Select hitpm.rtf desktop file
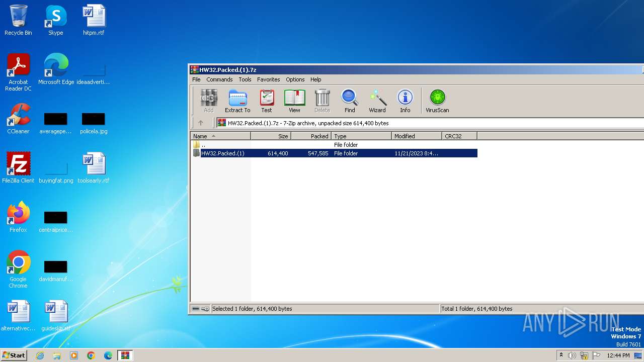 [94, 20]
